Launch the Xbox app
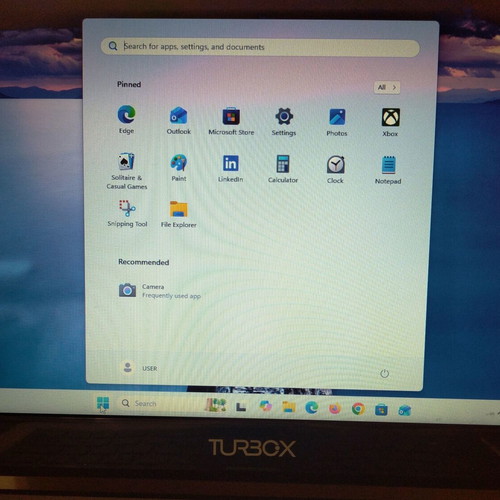 pyautogui.click(x=390, y=122)
